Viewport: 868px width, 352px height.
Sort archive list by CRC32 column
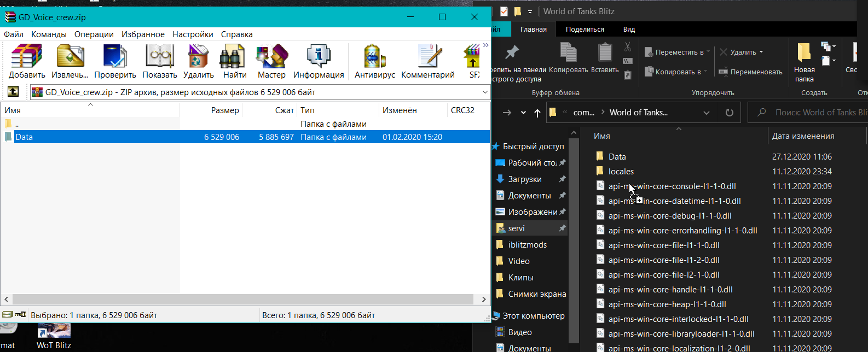[468, 110]
